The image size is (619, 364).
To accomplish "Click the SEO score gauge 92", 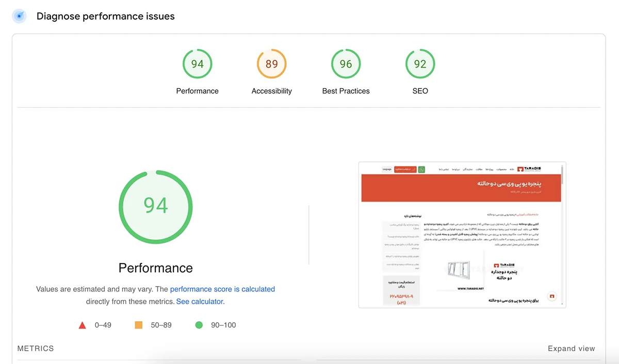I will click(x=420, y=64).
